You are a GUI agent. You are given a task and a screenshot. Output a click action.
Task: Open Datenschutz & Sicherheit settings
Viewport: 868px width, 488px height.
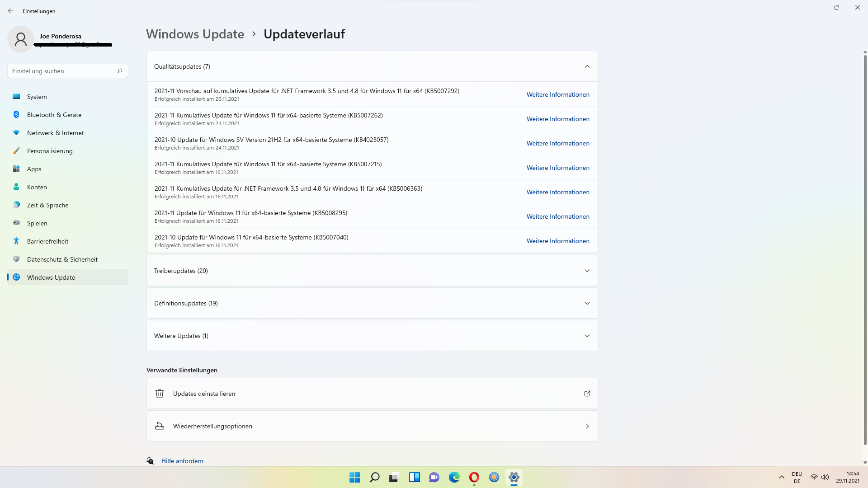pyautogui.click(x=62, y=259)
